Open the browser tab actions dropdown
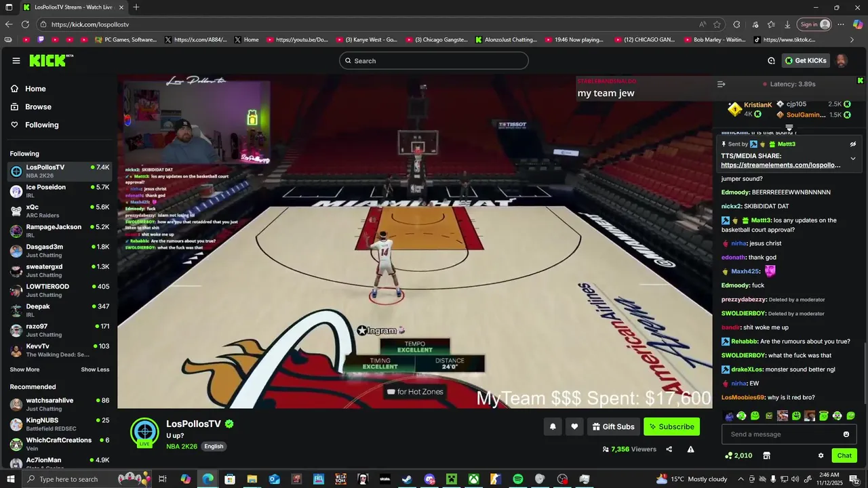This screenshot has width=868, height=488. (x=9, y=7)
